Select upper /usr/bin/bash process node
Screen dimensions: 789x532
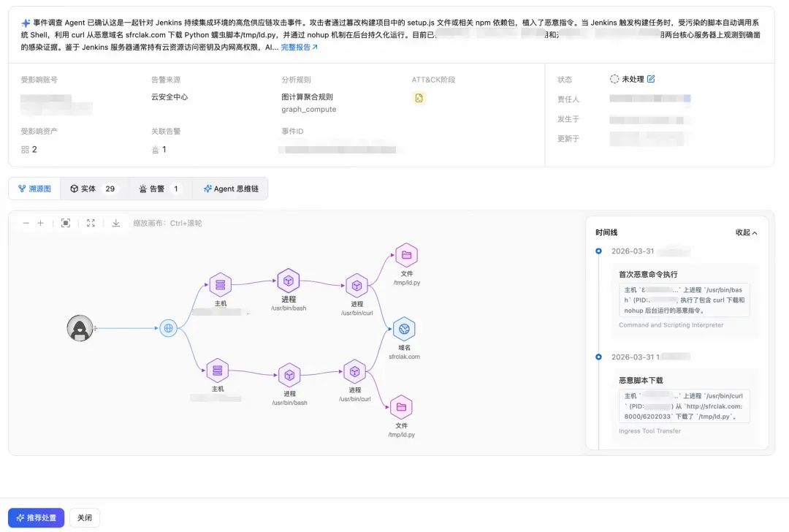289,281
